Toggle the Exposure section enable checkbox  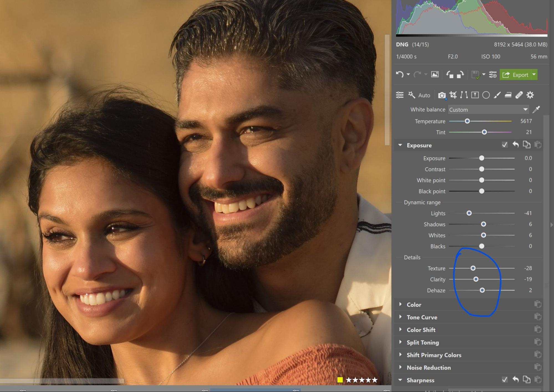pos(504,145)
